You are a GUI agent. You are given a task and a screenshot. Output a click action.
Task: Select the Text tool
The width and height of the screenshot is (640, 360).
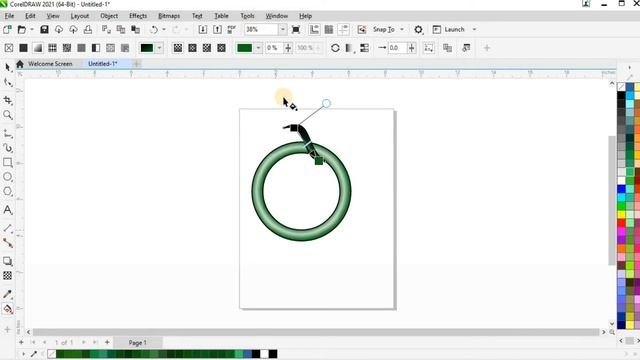tap(8, 210)
